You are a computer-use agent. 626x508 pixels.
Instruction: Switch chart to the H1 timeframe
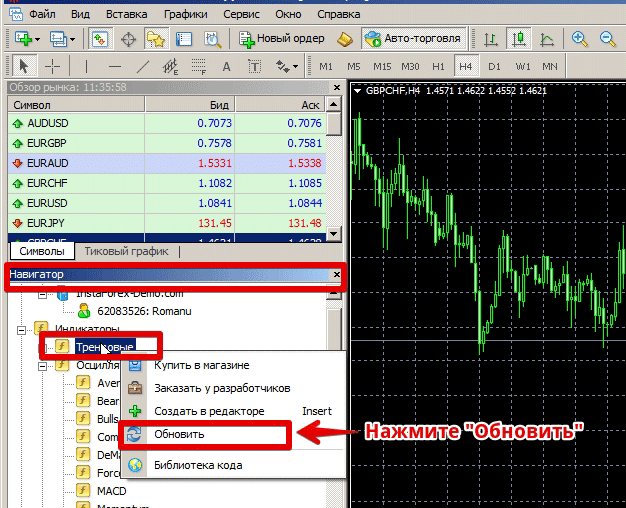coord(437,66)
